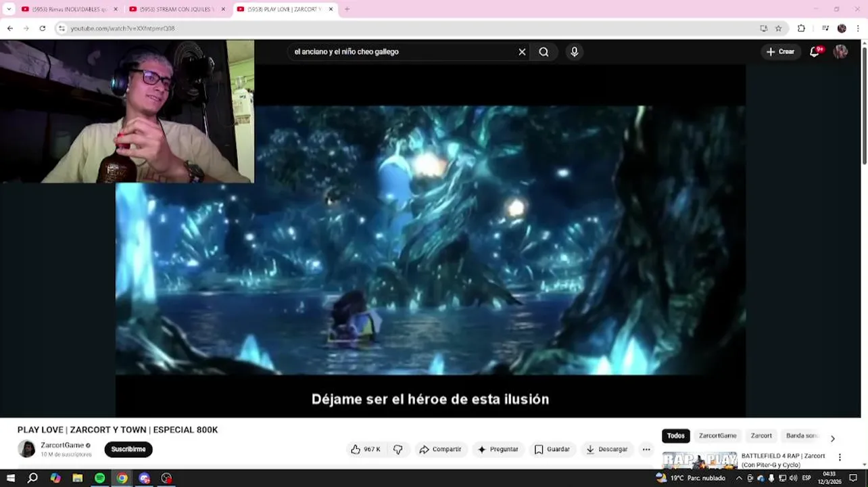Open the Crear create button
Screen dimensions: 868x487
point(780,51)
